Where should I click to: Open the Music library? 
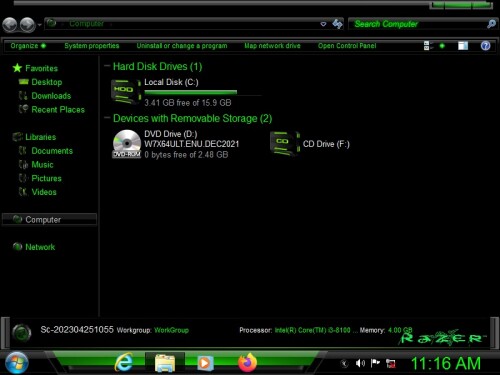42,165
